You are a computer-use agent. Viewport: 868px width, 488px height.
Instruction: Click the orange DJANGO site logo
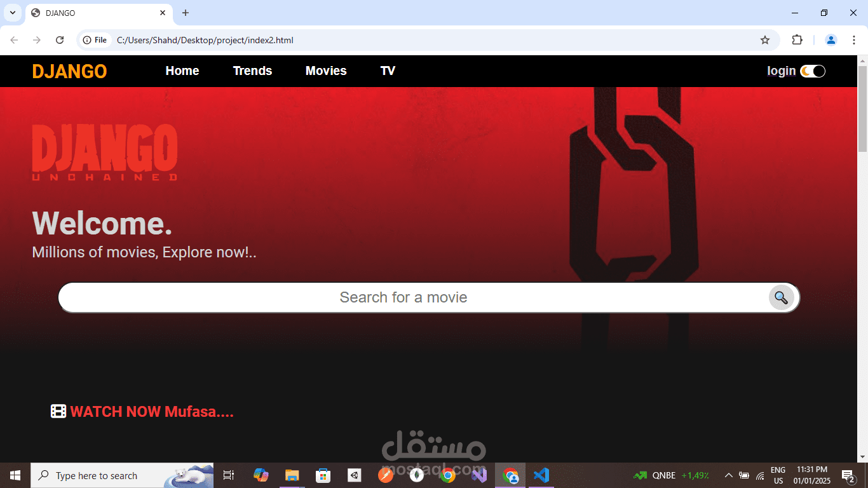tap(69, 71)
